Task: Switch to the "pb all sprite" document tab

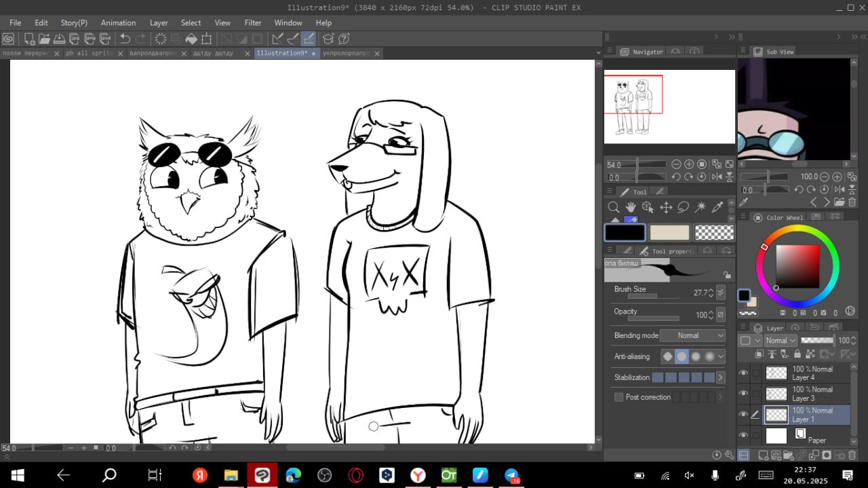Action: (90, 53)
